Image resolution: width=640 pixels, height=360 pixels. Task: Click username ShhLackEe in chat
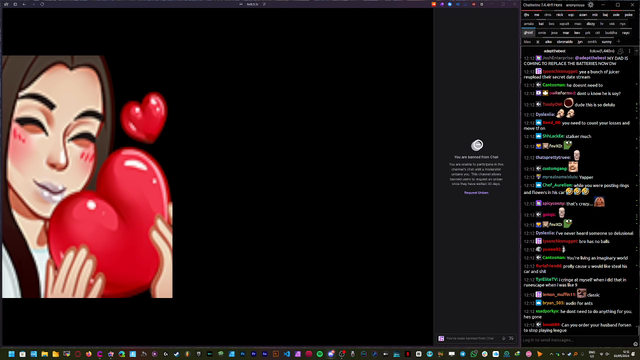553,136
